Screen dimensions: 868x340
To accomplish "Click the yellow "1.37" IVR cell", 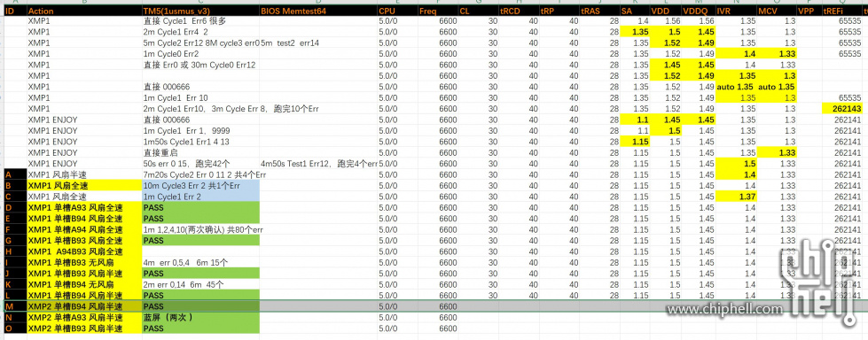I will pyautogui.click(x=736, y=197).
